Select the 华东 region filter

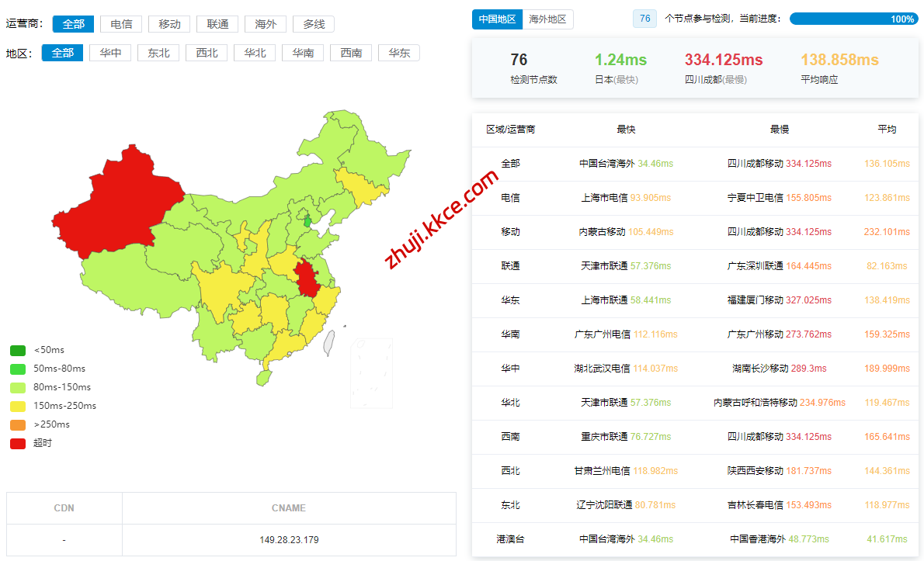pos(399,53)
